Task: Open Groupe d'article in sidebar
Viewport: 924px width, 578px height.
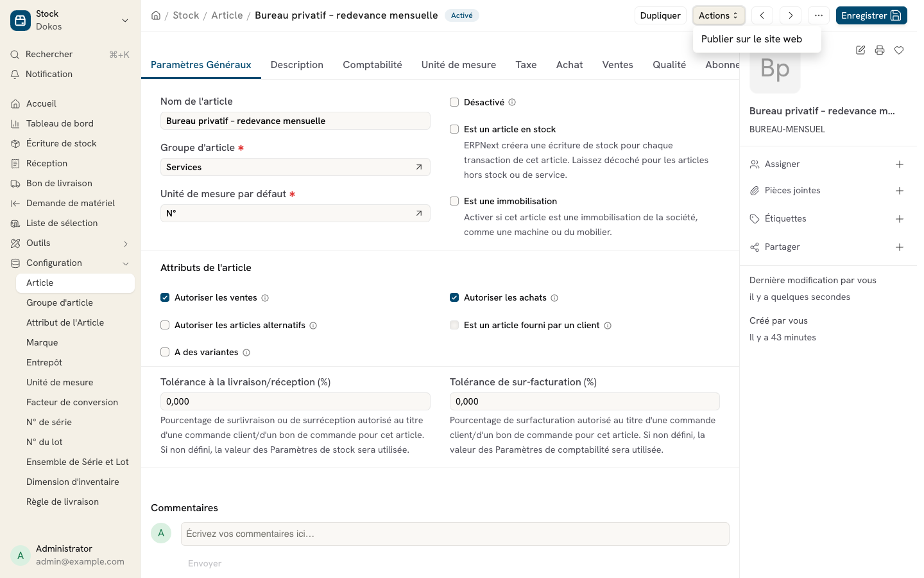Action: (75, 303)
